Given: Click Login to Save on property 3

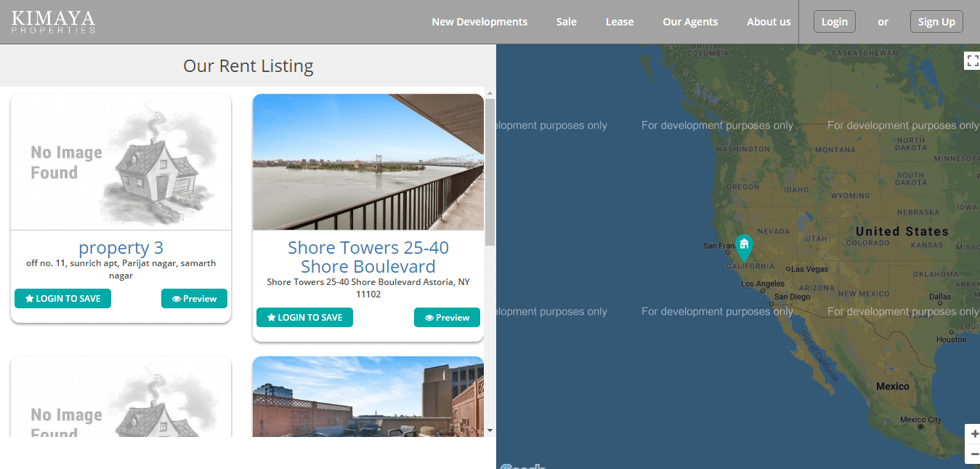Looking at the screenshot, I should tap(62, 299).
